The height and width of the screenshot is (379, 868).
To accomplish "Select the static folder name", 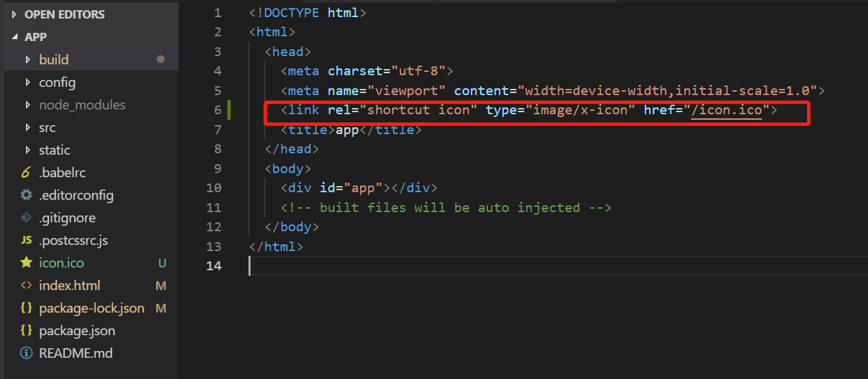I will coord(54,150).
